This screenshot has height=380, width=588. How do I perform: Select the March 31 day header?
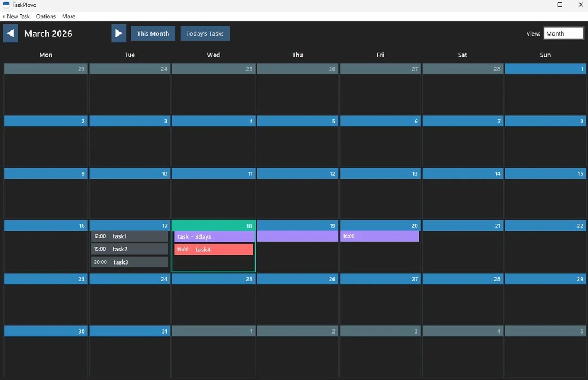[129, 331]
